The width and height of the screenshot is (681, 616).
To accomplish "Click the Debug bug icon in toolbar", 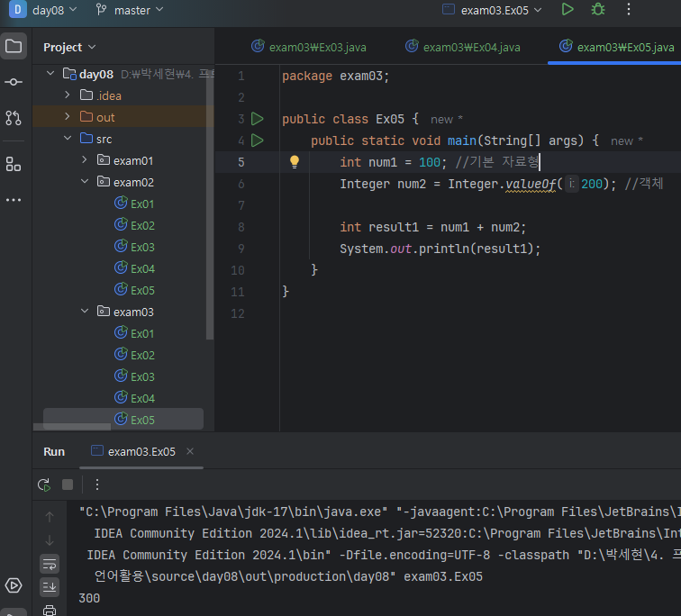I will point(597,10).
